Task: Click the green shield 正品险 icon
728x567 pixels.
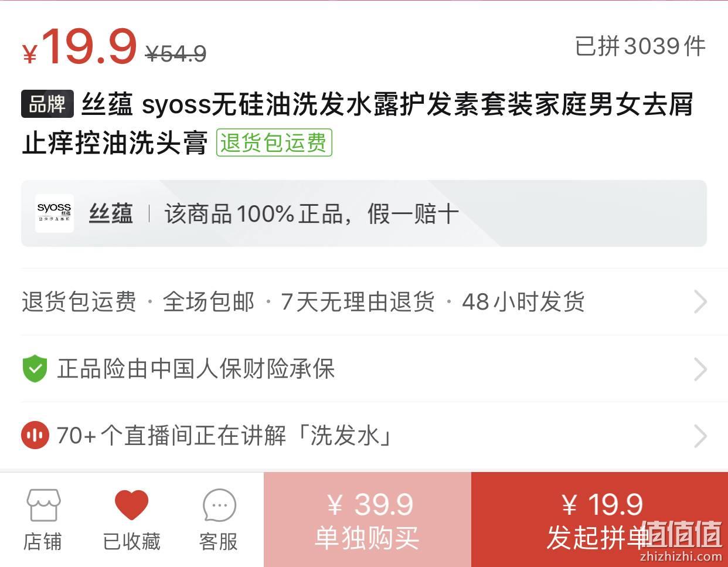Action: (35, 369)
